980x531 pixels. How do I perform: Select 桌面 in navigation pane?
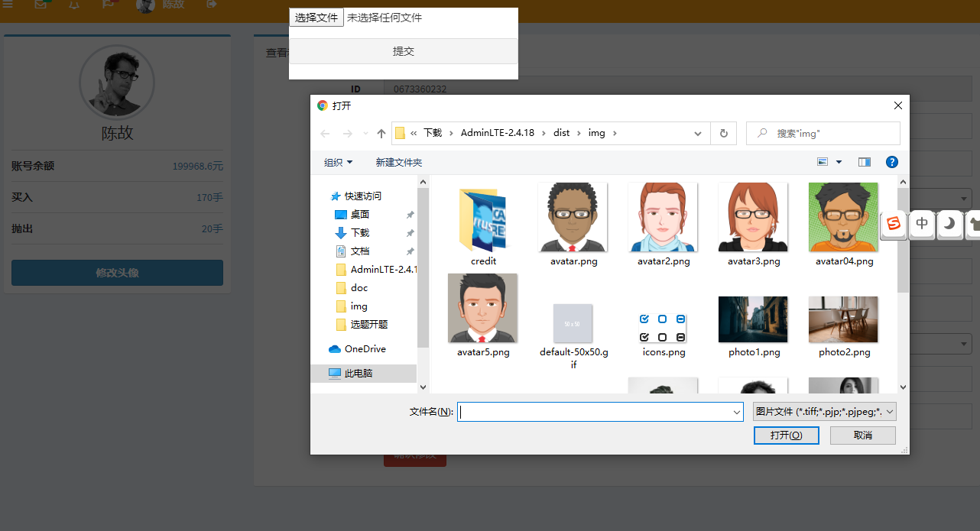click(359, 214)
